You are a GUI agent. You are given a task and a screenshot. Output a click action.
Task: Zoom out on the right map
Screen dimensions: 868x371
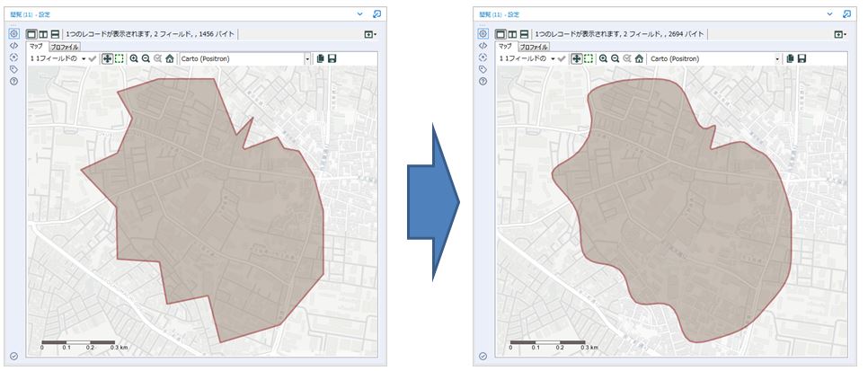tap(615, 58)
